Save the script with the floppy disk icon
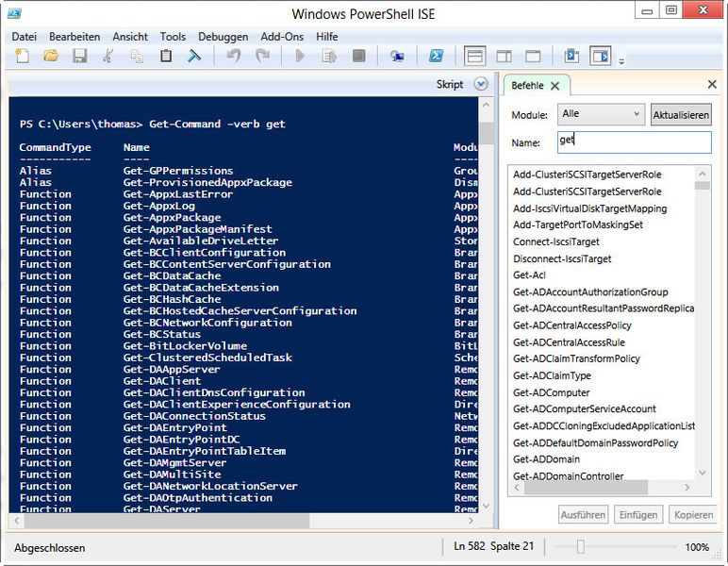This screenshot has height=566, width=728. [x=80, y=57]
